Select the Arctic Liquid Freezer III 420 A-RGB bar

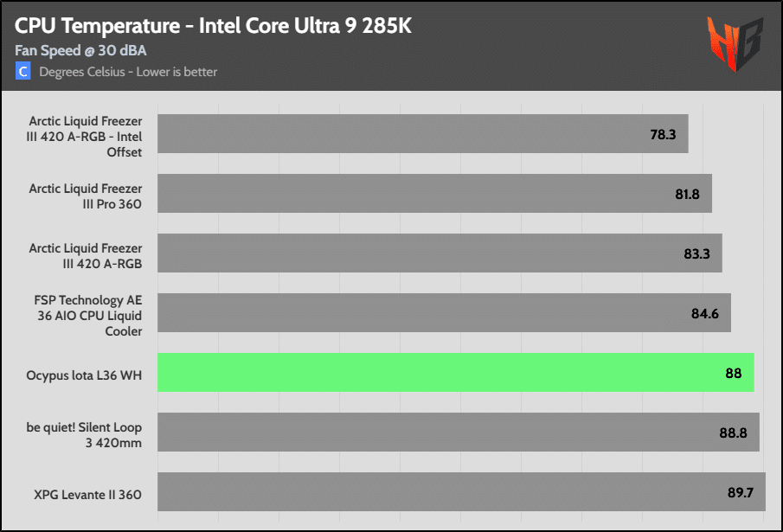point(440,253)
